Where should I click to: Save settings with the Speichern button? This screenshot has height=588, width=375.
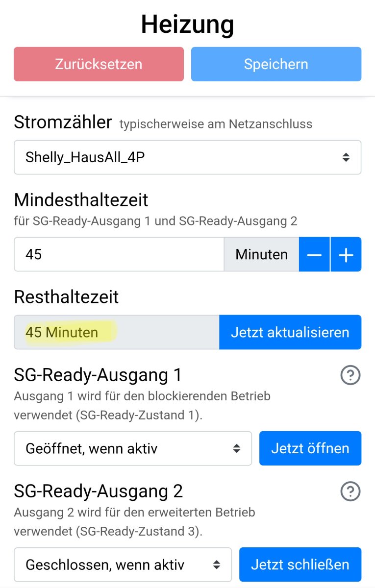(x=276, y=64)
